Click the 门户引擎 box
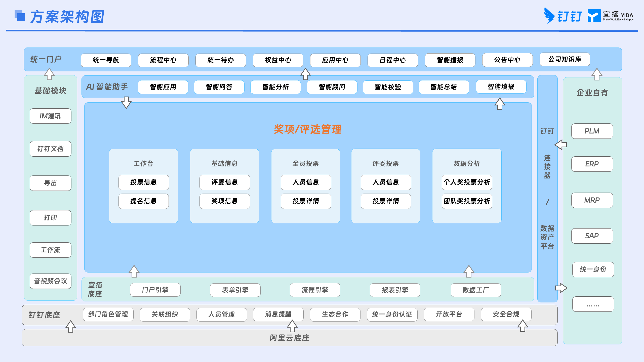 click(x=155, y=290)
